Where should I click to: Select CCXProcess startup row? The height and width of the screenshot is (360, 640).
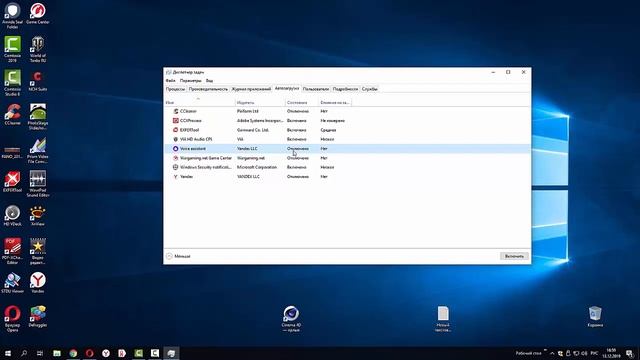[x=347, y=120]
